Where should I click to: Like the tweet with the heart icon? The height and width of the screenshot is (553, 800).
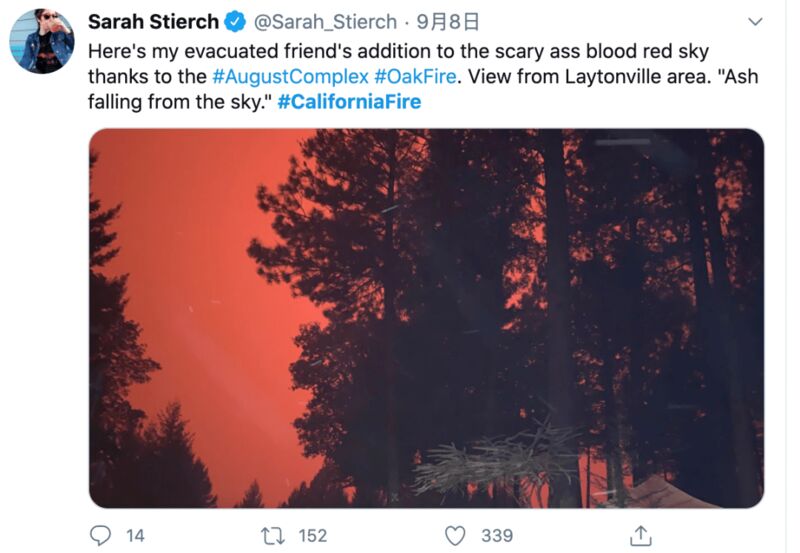click(x=455, y=536)
